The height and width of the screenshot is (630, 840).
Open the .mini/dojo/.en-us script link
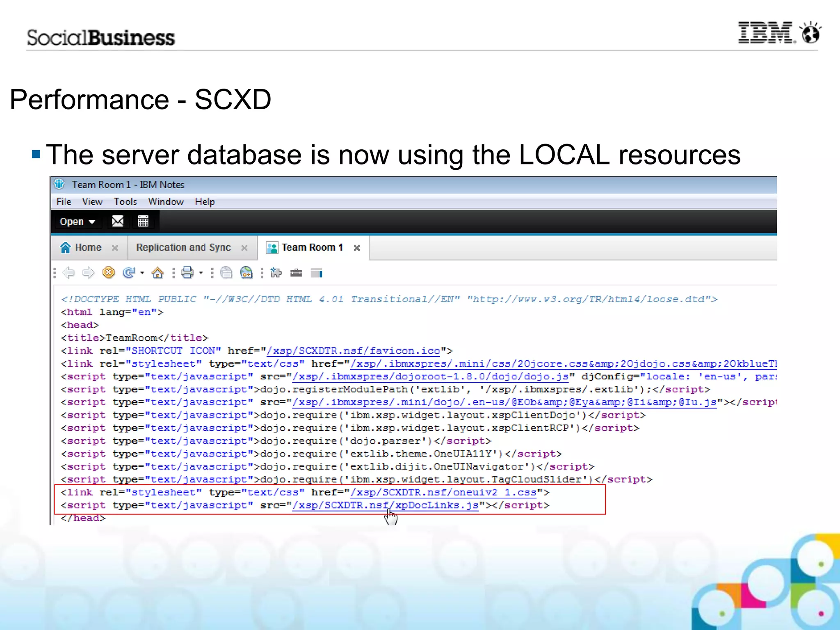click(x=505, y=402)
